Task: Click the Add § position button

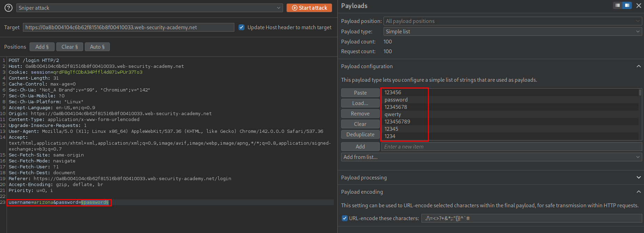Action: (x=42, y=47)
